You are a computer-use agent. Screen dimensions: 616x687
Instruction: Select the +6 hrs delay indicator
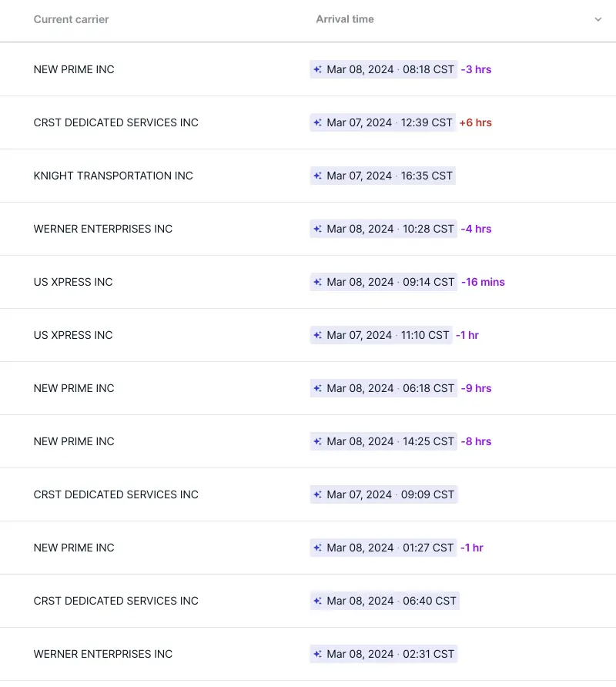(475, 122)
